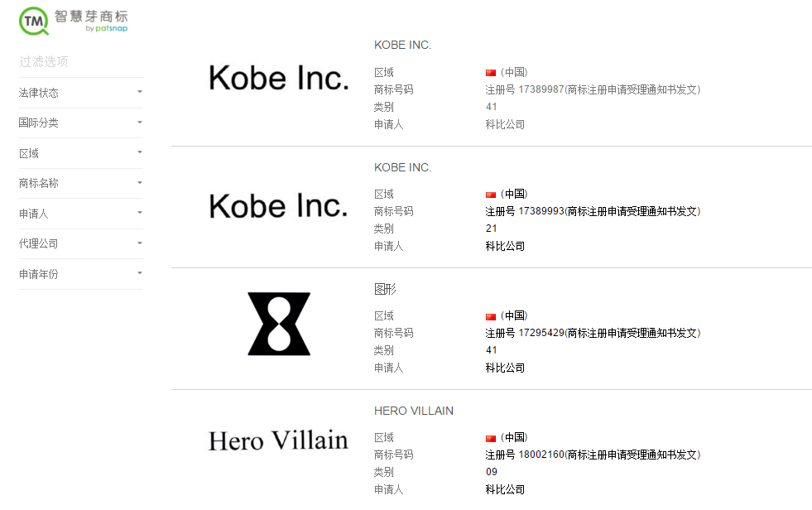Click the green TM logo icon
This screenshot has width=812, height=510.
[x=34, y=22]
